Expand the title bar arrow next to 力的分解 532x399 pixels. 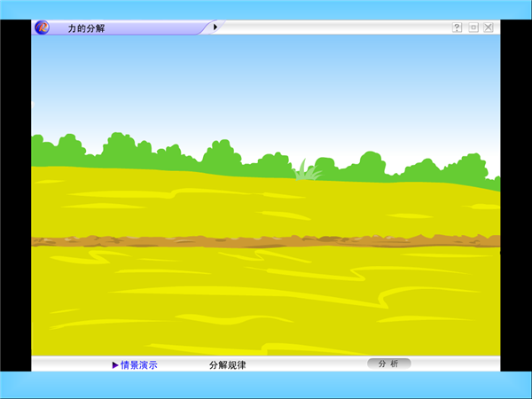215,27
